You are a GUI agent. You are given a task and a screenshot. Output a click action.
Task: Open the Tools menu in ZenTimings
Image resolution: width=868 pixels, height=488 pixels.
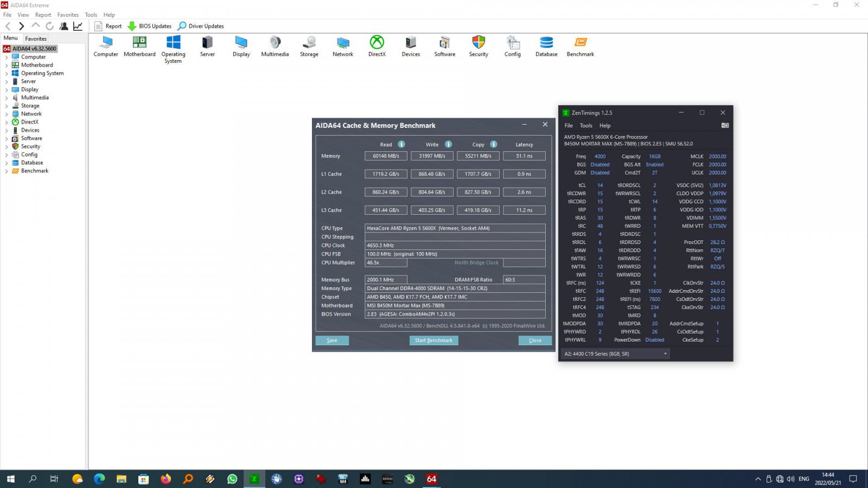[586, 125]
